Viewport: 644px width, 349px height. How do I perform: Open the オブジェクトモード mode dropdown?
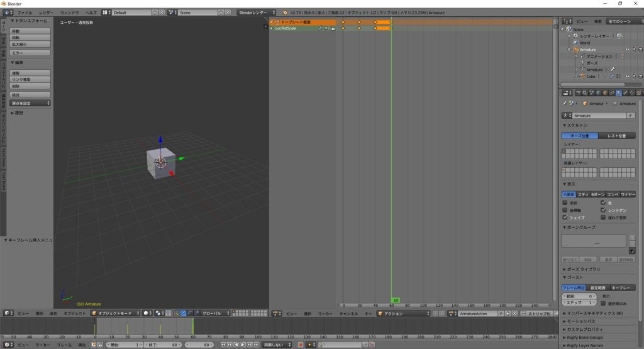coord(116,313)
